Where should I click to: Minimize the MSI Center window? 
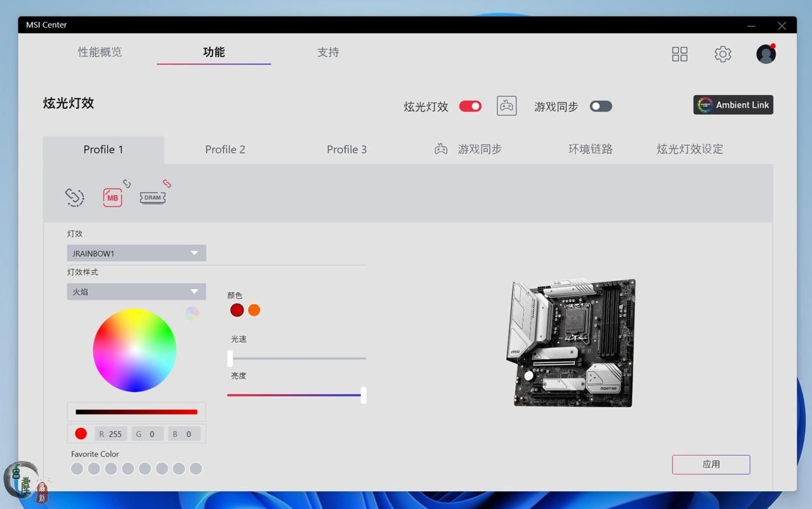[751, 26]
